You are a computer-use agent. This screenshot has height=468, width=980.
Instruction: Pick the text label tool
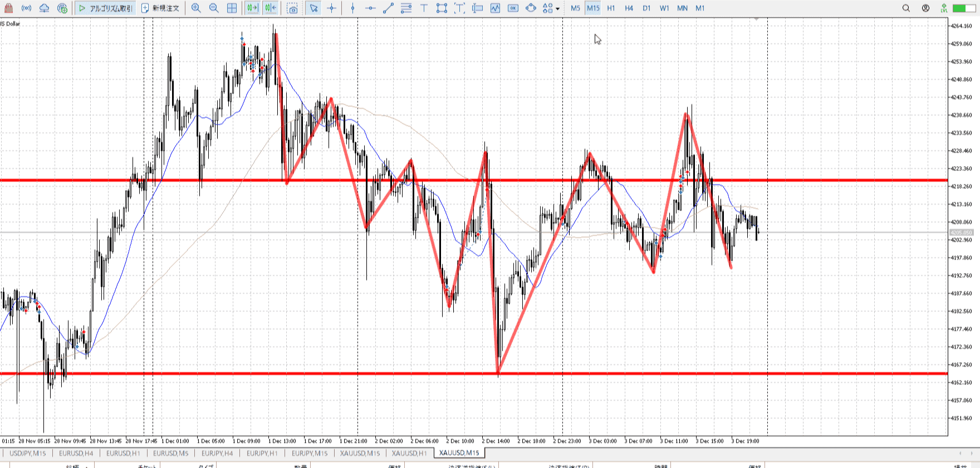point(424,8)
